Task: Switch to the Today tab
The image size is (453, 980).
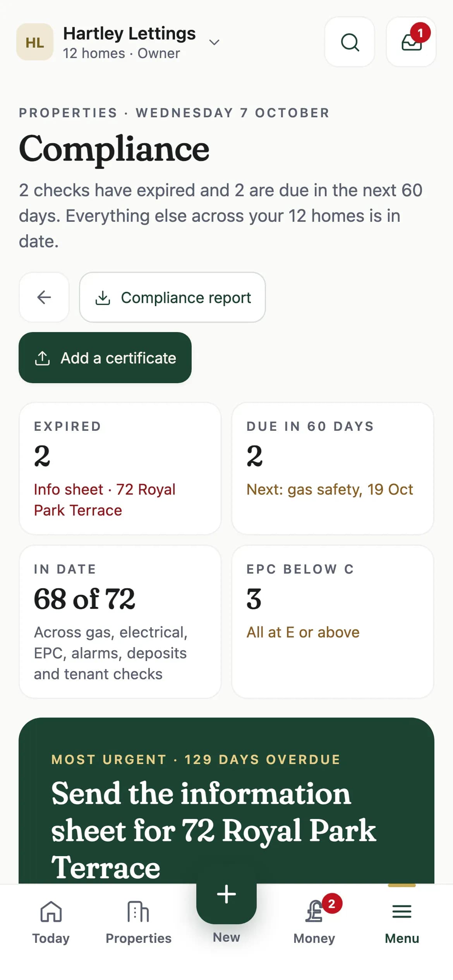Action: (x=51, y=922)
